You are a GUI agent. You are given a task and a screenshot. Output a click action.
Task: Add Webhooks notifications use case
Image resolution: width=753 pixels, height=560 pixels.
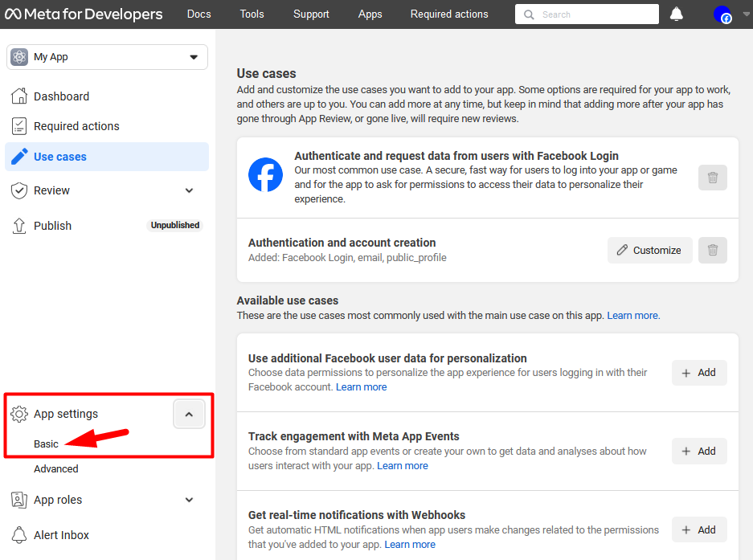[x=699, y=529]
